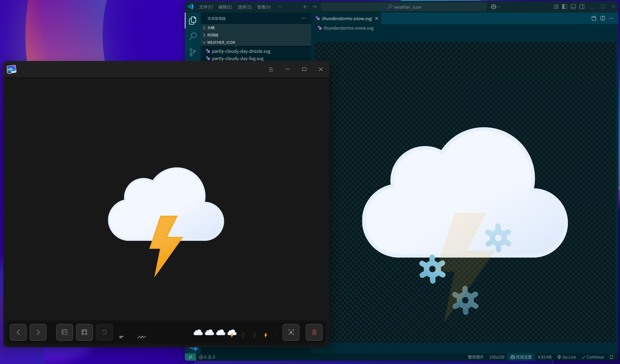Split the VS Code editor to the right
This screenshot has width=620, height=364.
coord(603,18)
